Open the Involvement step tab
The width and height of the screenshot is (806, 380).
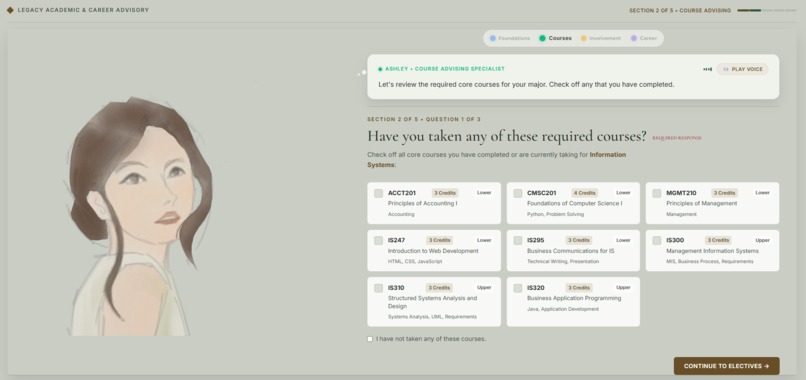coord(601,38)
